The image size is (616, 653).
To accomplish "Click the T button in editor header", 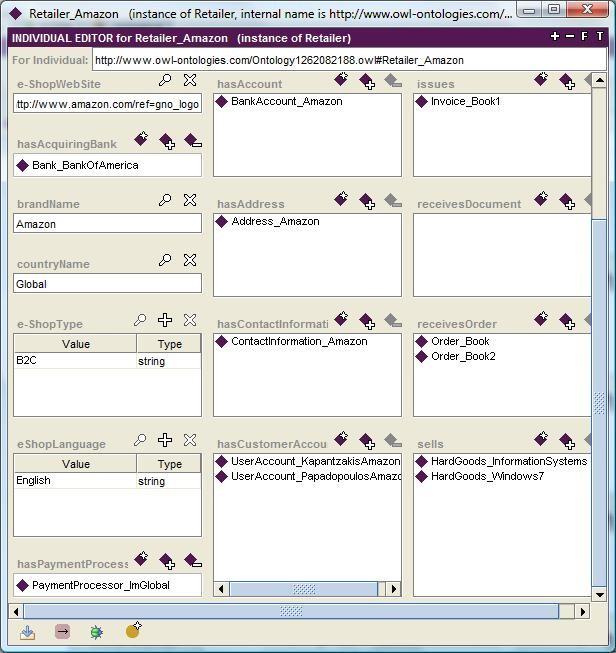I will click(600, 37).
